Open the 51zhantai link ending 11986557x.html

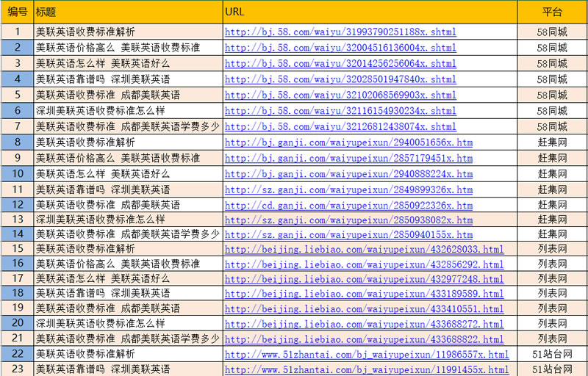tap(367, 354)
